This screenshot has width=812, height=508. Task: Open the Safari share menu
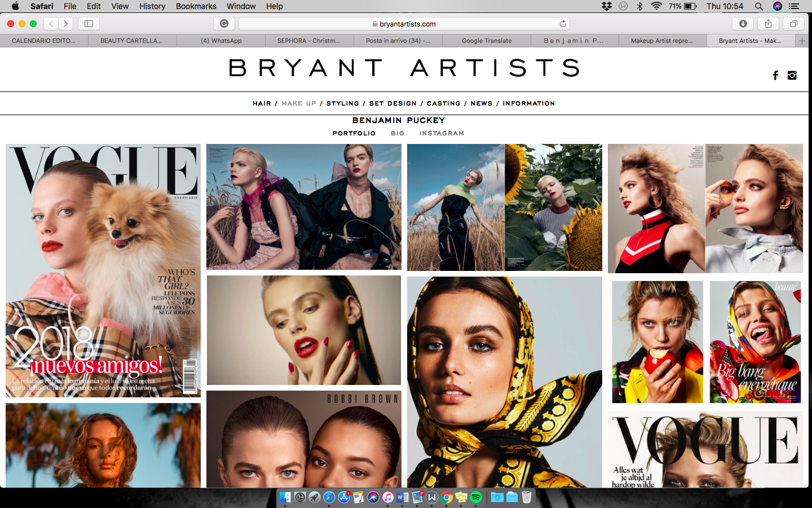coord(768,24)
